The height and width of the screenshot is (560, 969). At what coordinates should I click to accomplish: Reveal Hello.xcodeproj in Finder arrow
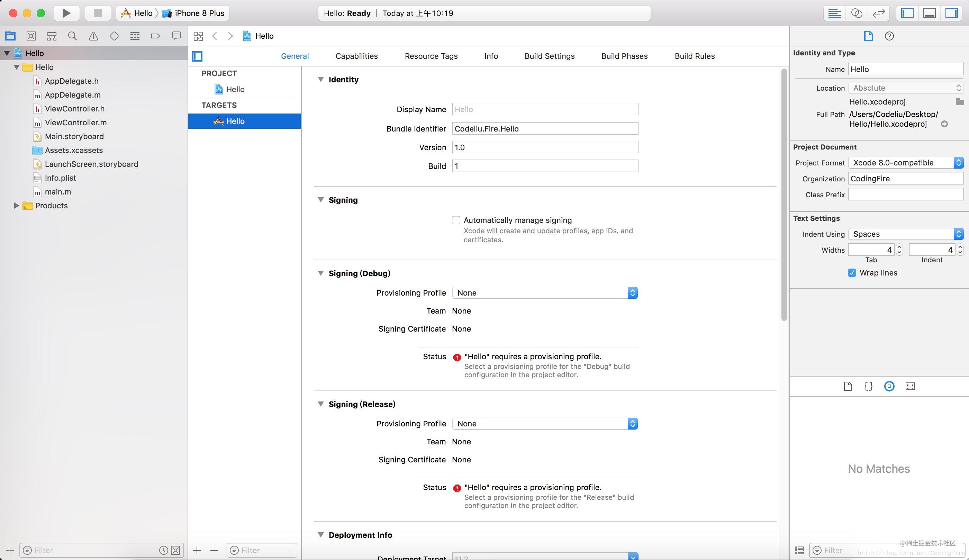point(944,124)
